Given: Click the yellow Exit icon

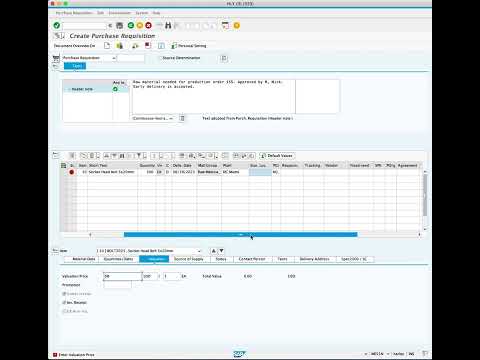Looking at the screenshot, I should (140, 25).
